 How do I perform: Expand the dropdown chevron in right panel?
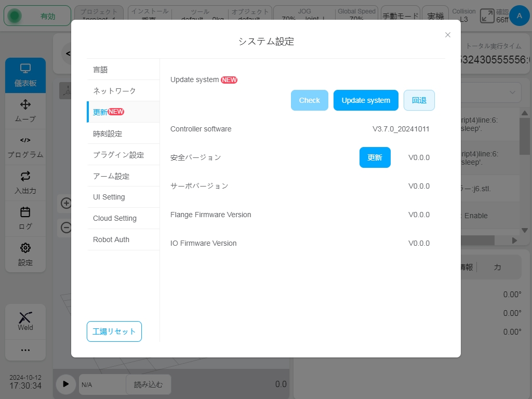pyautogui.click(x=512, y=92)
